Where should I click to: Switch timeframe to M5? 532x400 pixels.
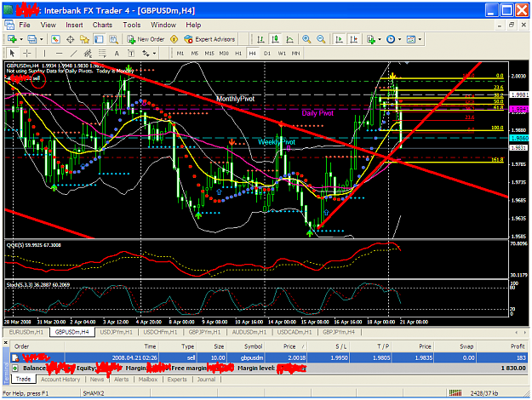point(194,54)
